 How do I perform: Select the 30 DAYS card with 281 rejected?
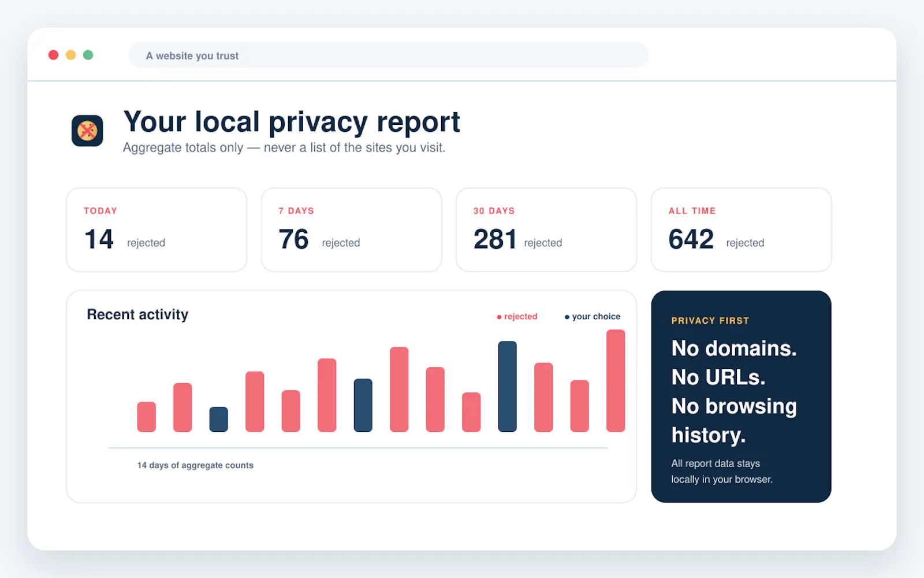546,229
